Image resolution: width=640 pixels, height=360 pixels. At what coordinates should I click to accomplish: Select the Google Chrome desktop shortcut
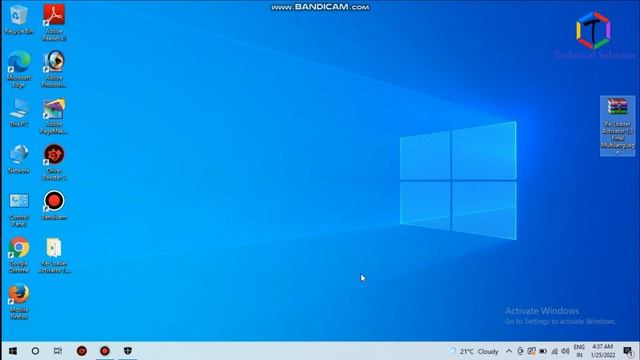pyautogui.click(x=18, y=255)
